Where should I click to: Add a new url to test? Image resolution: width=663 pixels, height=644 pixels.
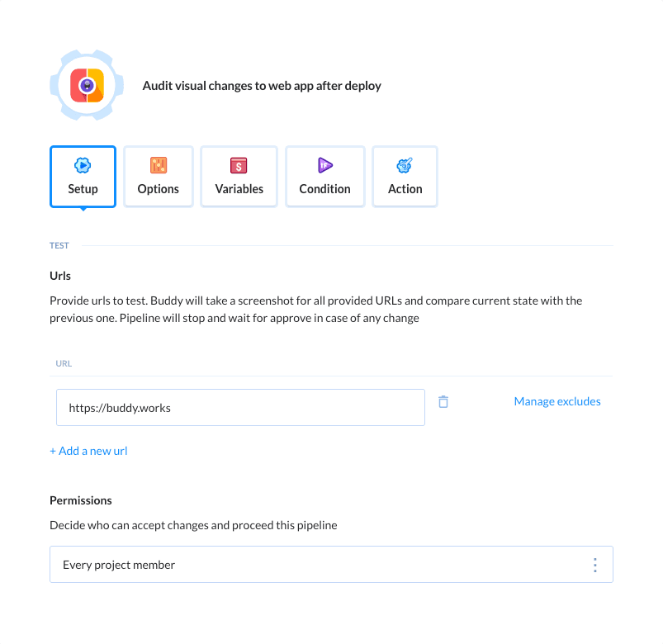coord(88,451)
